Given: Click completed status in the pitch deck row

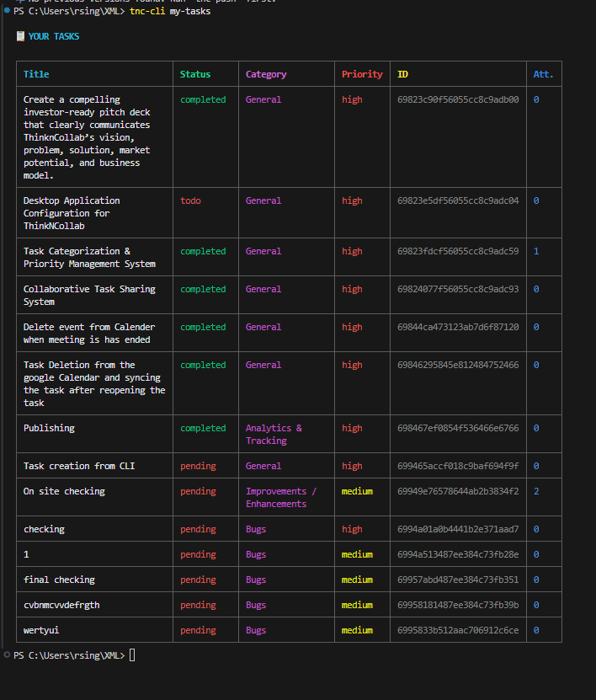Looking at the screenshot, I should pos(203,99).
